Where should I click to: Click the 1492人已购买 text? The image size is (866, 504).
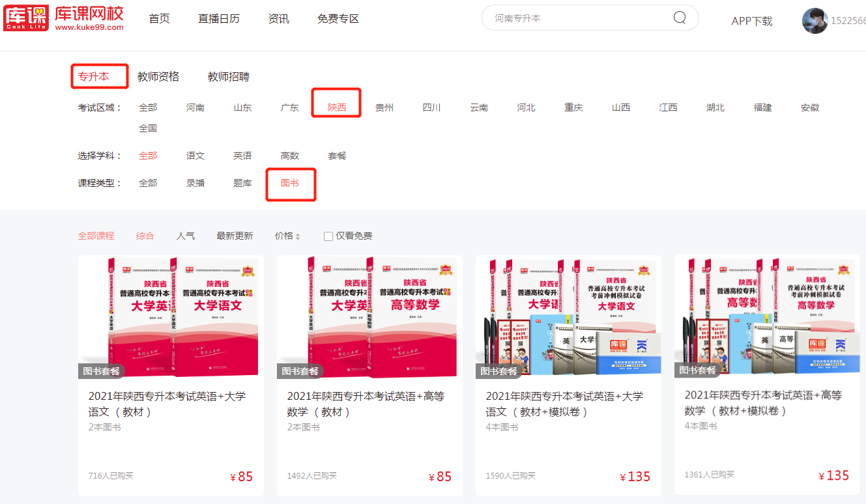pos(312,476)
